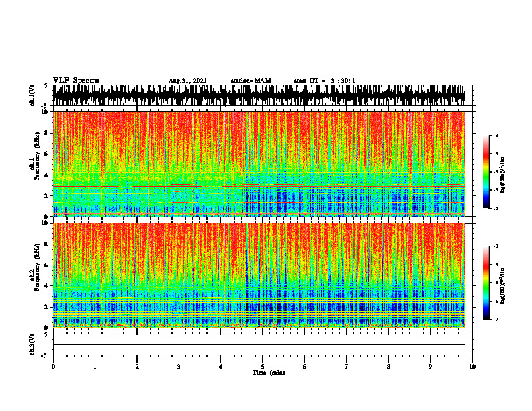Click the "start UT = 3 :30: 1" text
The width and height of the screenshot is (532, 411).
click(324, 81)
